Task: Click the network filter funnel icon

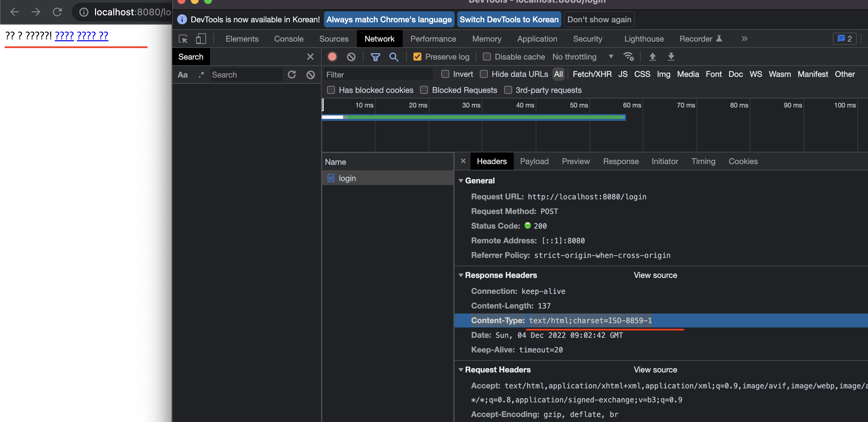Action: tap(375, 57)
